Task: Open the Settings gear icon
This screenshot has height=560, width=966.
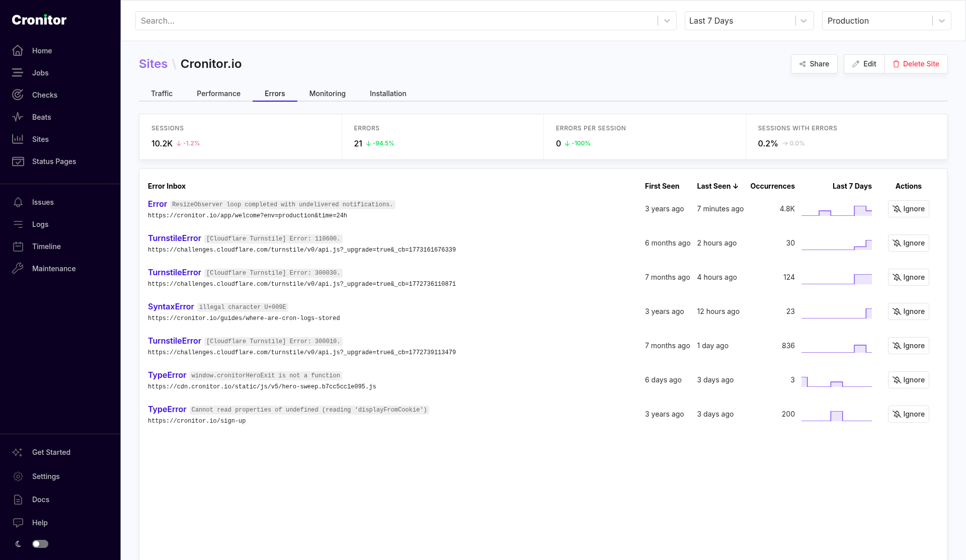Action: coord(18,476)
